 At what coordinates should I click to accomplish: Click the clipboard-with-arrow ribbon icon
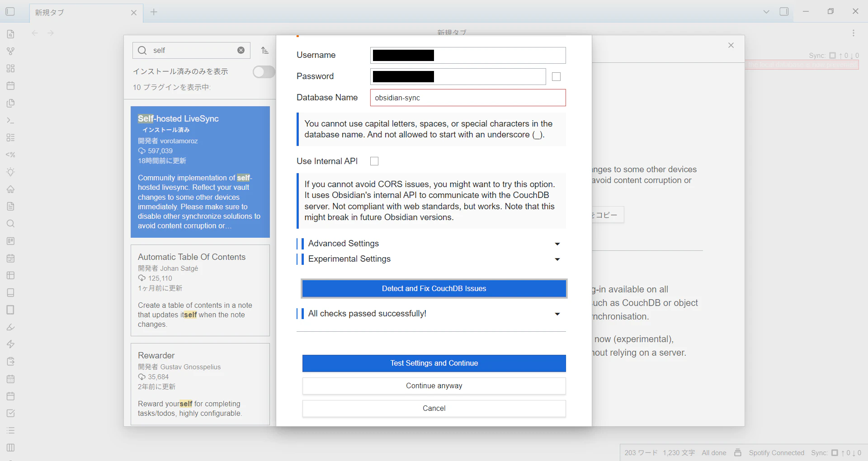click(x=11, y=361)
